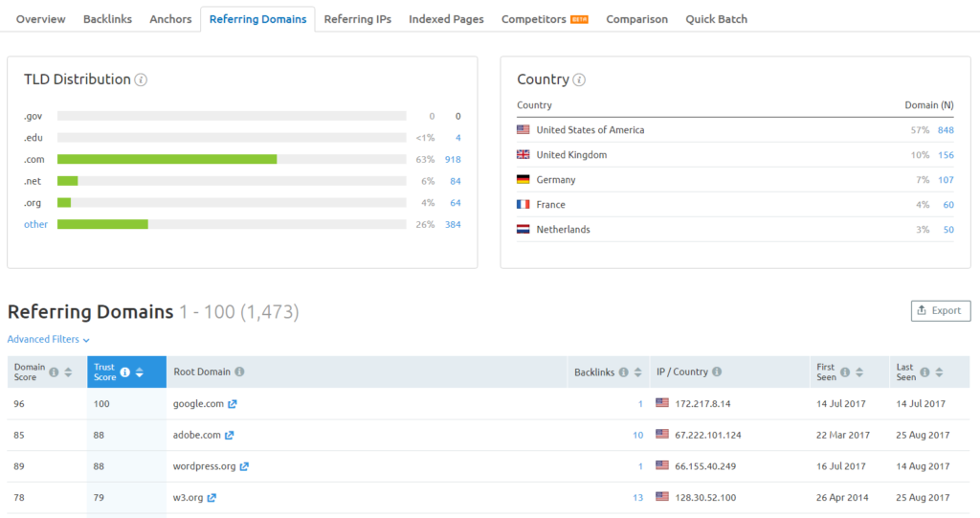Click the .net count 84 link
Screen dimensions: 980x518
click(455, 181)
